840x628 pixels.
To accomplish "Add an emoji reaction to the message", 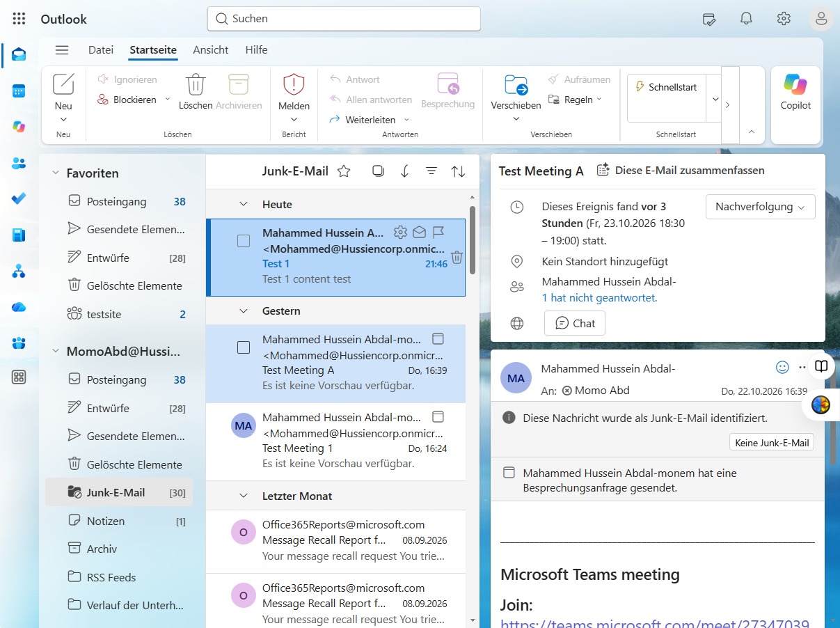I will (782, 366).
